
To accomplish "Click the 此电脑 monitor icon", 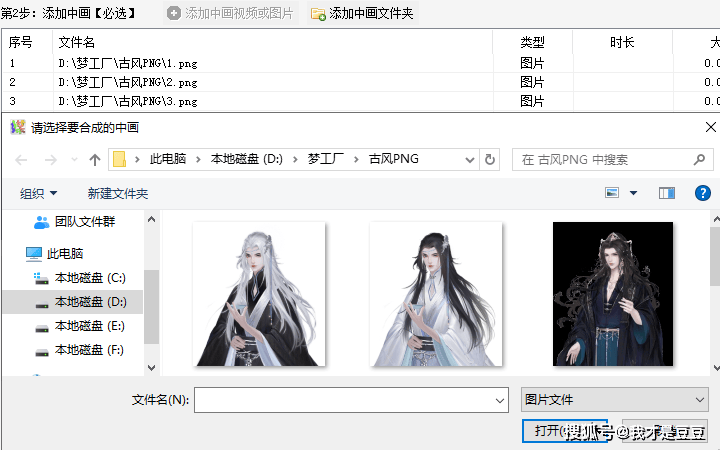I will pyautogui.click(x=34, y=254).
